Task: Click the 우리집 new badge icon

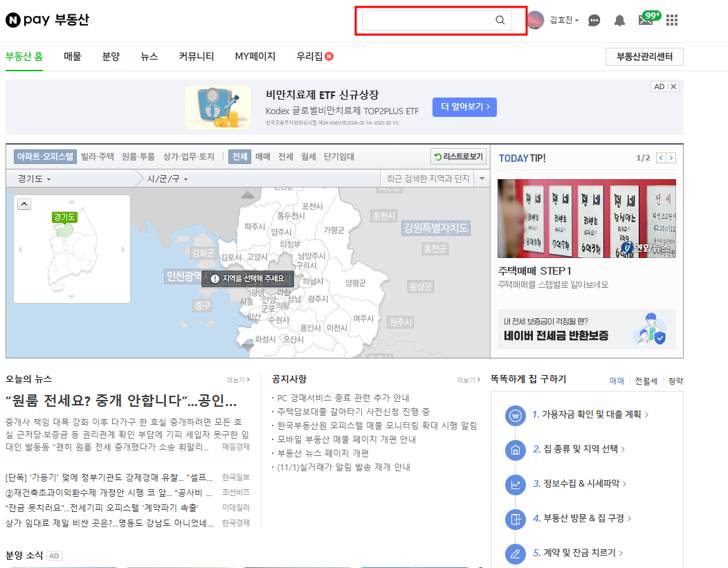Action: tap(329, 56)
